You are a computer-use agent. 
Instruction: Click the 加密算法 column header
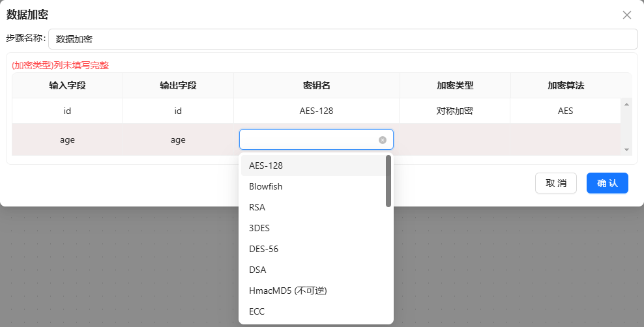point(565,85)
